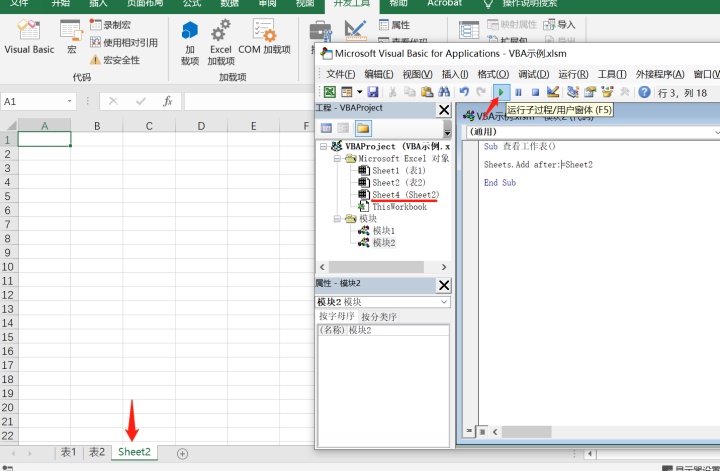Click 导入 import in the XML group
The image size is (720, 471).
coord(559,25)
